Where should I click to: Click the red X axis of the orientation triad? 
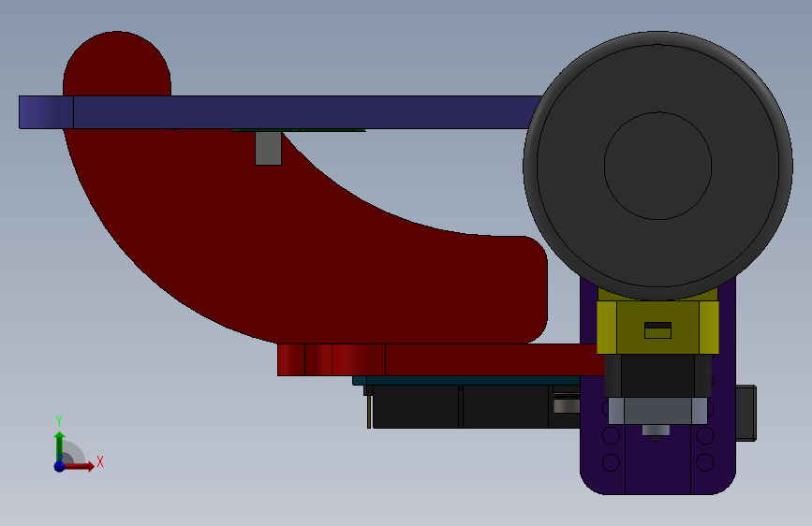78,466
